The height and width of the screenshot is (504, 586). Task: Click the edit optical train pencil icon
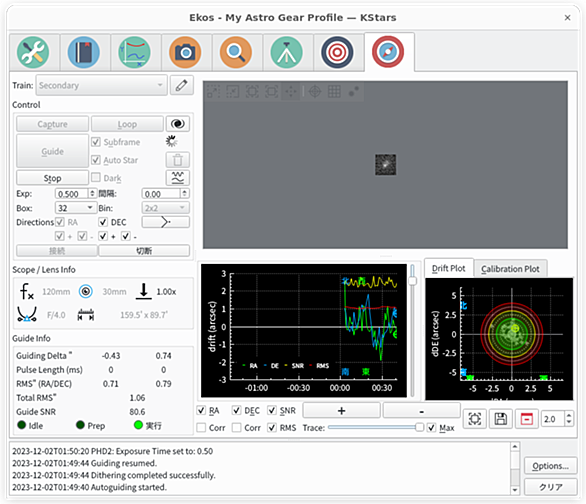pos(182,86)
